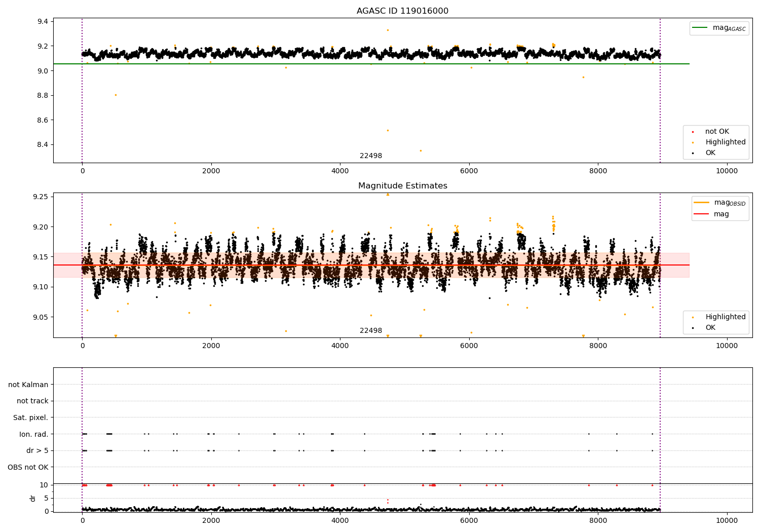This screenshot has width=760, height=532.
Task: Select the "OBS not OK" axis label
Action: [x=28, y=467]
